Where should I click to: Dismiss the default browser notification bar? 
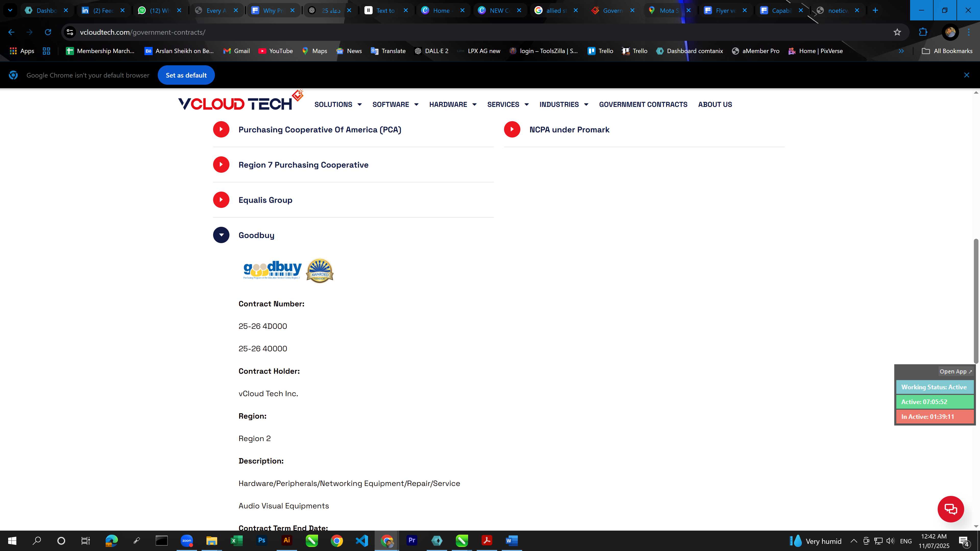pyautogui.click(x=966, y=75)
